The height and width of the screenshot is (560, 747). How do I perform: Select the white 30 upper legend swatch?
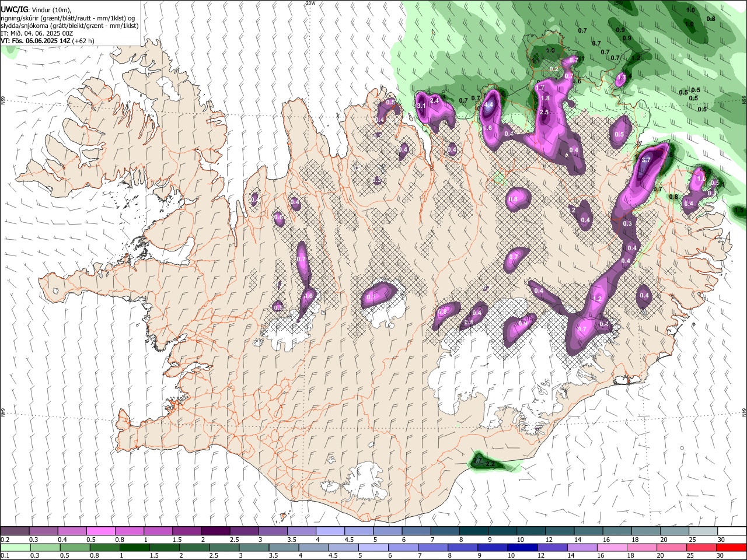(x=732, y=531)
